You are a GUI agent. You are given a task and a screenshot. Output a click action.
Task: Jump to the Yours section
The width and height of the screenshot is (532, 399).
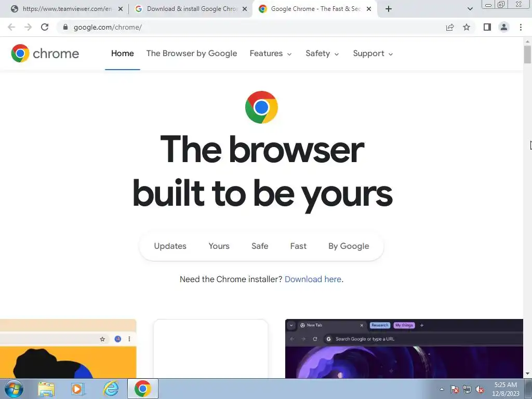coord(219,246)
